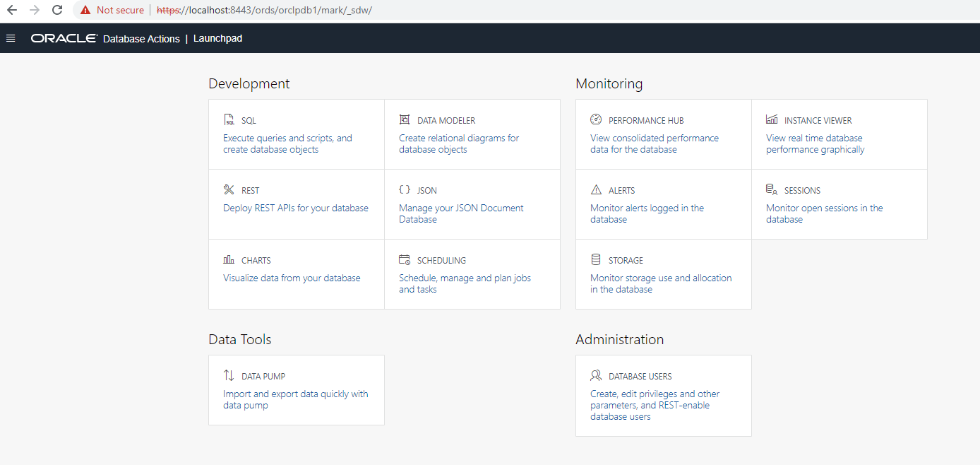This screenshot has height=465, width=980.
Task: Click the Alerts warning triangle icon
Action: pyautogui.click(x=596, y=189)
